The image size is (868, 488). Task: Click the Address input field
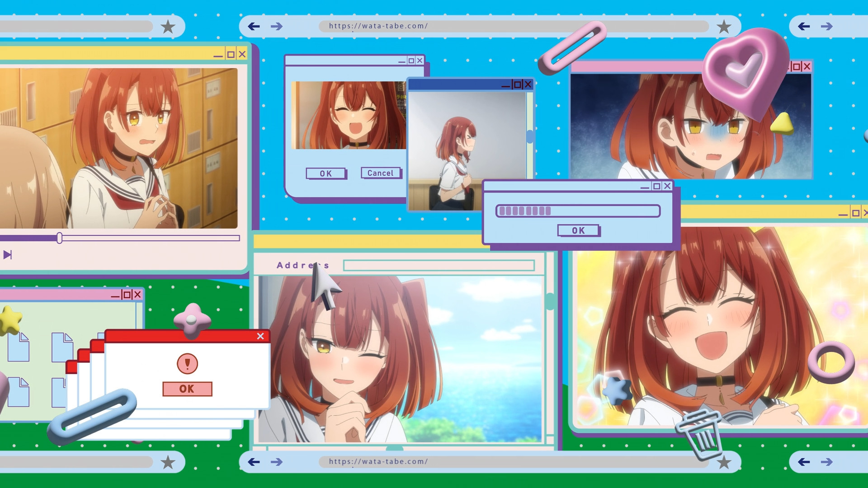coord(439,266)
